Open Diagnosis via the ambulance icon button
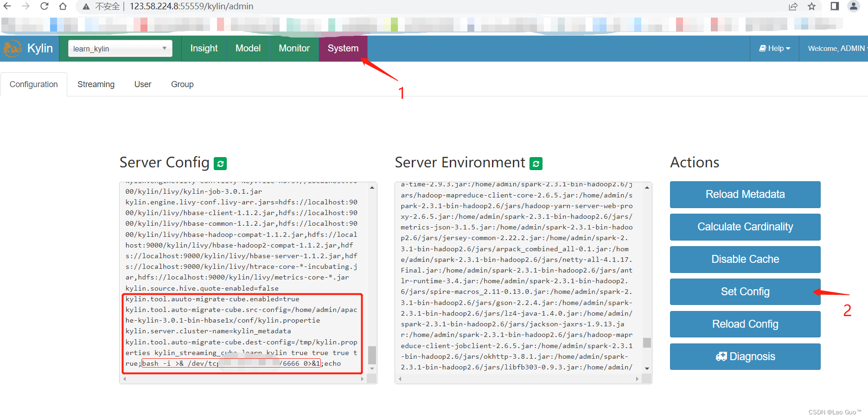Viewport: 868px width, 419px height. [x=721, y=356]
